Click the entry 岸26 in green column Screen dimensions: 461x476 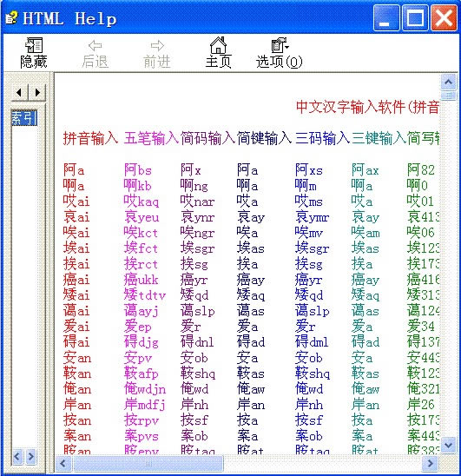(x=421, y=405)
